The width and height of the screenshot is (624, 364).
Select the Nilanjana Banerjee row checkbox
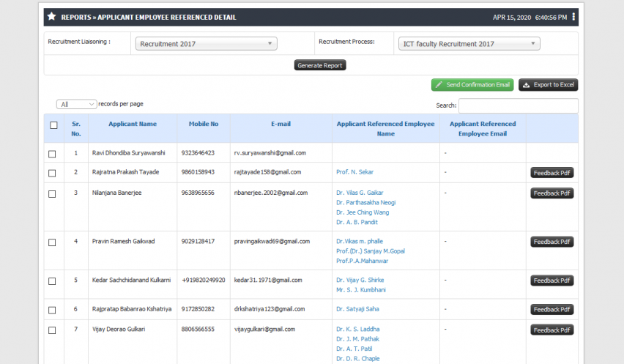52,194
